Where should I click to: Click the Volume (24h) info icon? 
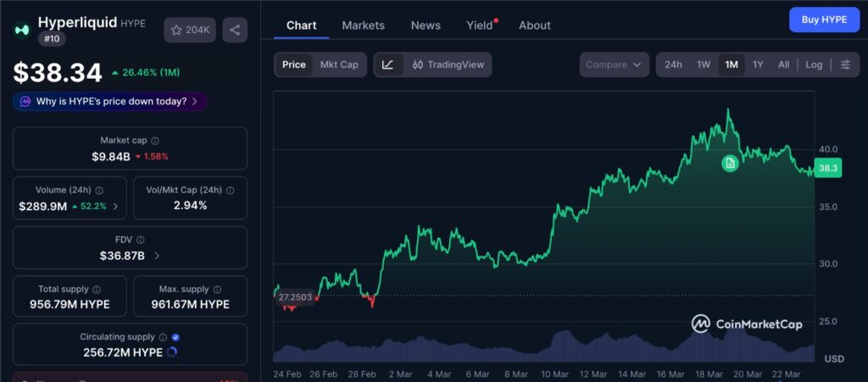click(99, 191)
